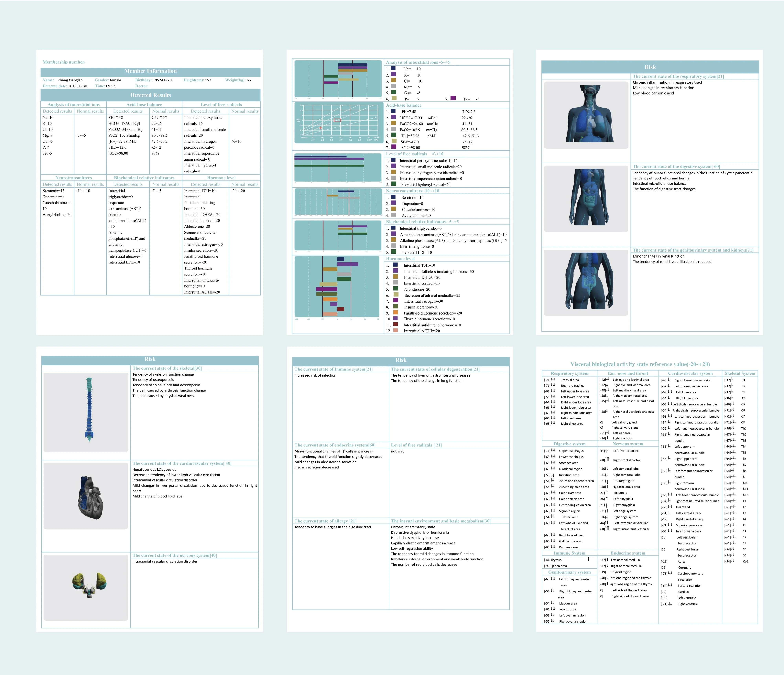Click the Detected Results header bar
Screen dimensions: 784x675
(x=151, y=95)
